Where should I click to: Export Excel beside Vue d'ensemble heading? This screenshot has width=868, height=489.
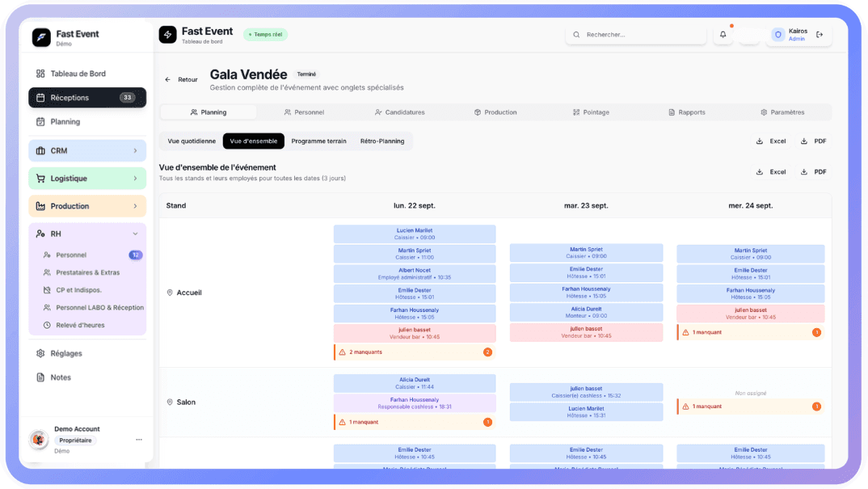(x=771, y=172)
